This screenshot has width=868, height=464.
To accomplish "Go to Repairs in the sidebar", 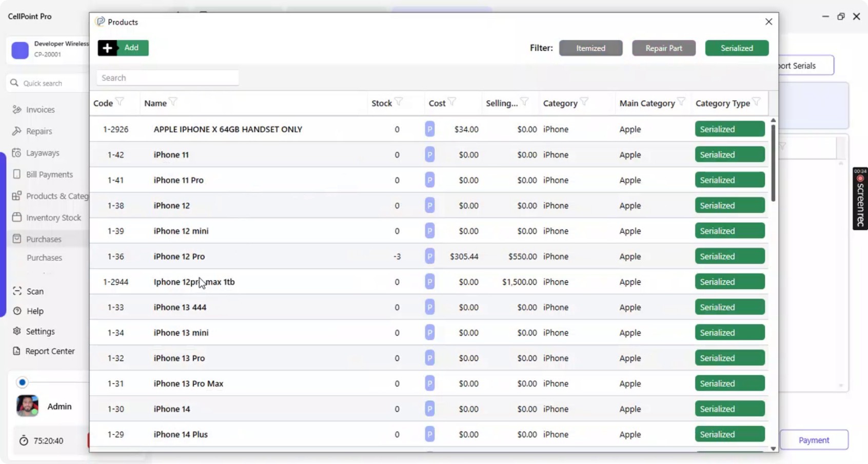I will point(39,131).
